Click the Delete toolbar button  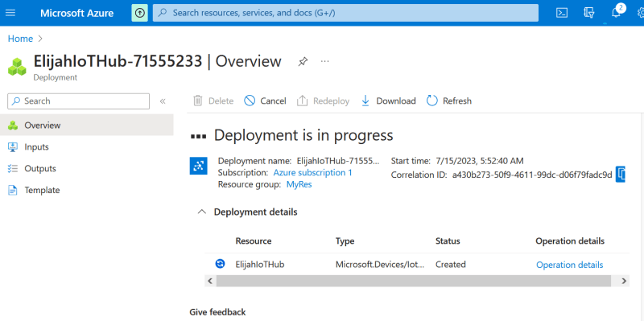(x=213, y=101)
